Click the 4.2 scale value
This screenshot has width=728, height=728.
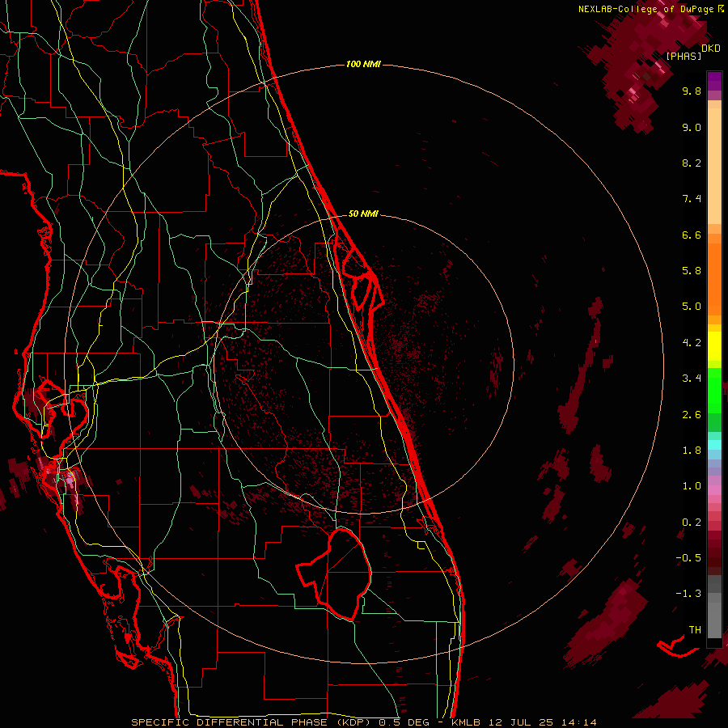tap(692, 343)
